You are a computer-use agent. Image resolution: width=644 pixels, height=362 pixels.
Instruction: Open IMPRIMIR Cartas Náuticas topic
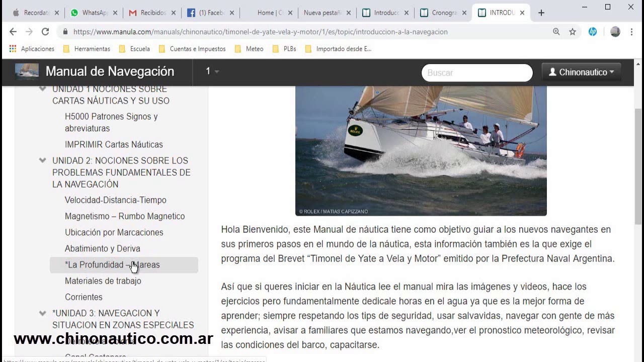(114, 144)
